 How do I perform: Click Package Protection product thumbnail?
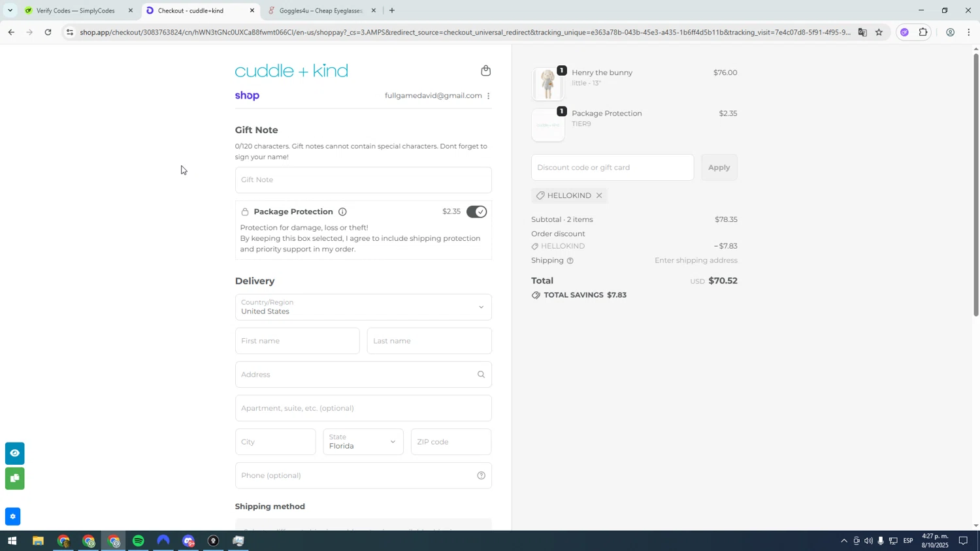[x=548, y=125]
